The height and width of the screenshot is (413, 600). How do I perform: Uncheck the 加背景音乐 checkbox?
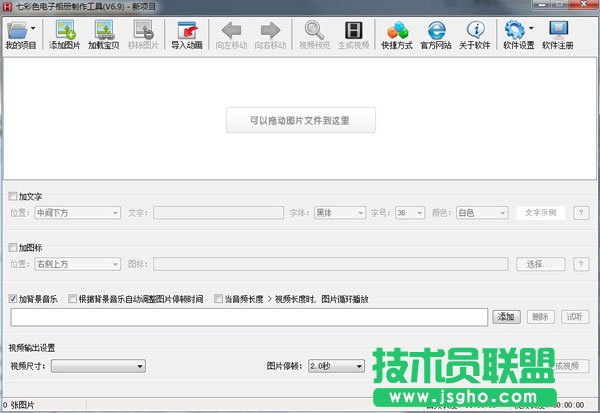12,299
